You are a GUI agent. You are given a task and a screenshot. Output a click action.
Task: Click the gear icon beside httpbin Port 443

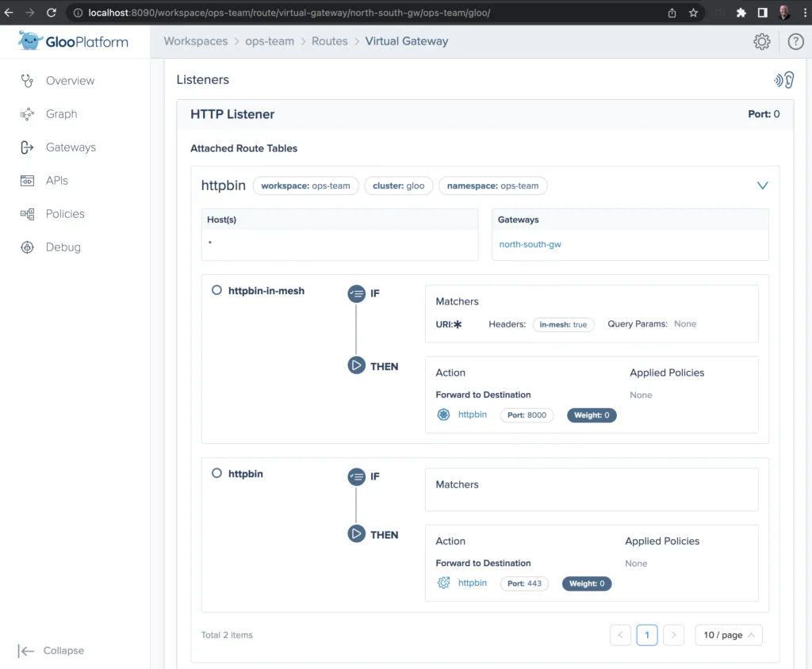(x=444, y=583)
